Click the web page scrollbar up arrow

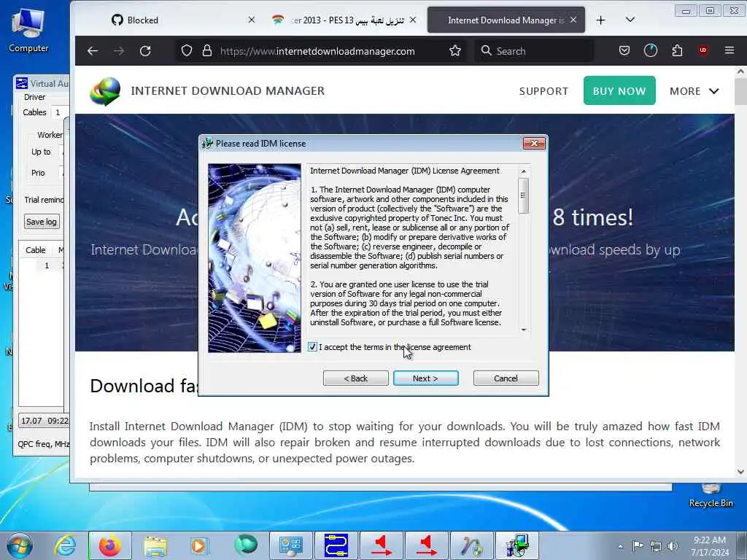(740, 72)
